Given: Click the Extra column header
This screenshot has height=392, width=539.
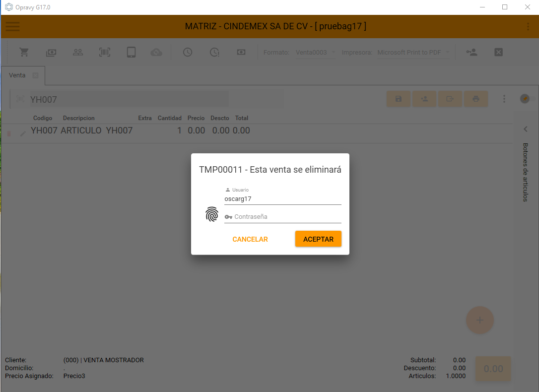Looking at the screenshot, I should coord(145,118).
